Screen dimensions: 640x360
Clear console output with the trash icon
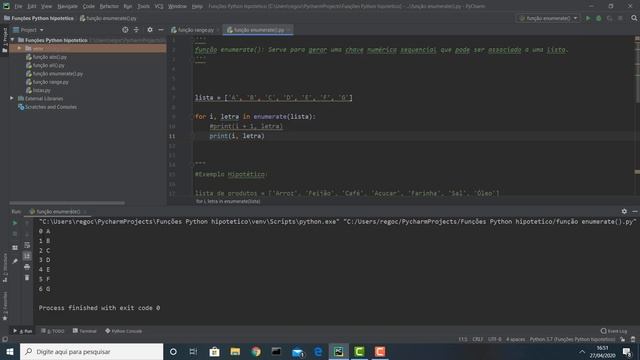27,278
